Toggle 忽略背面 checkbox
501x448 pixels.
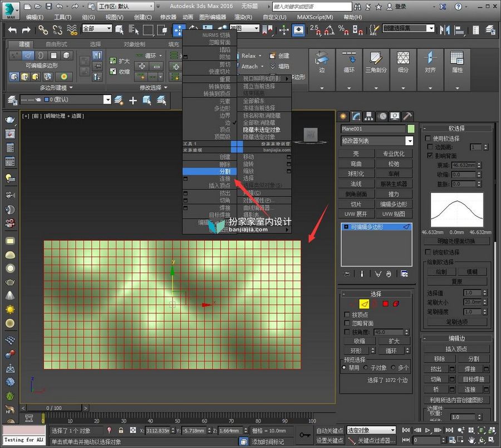347,323
